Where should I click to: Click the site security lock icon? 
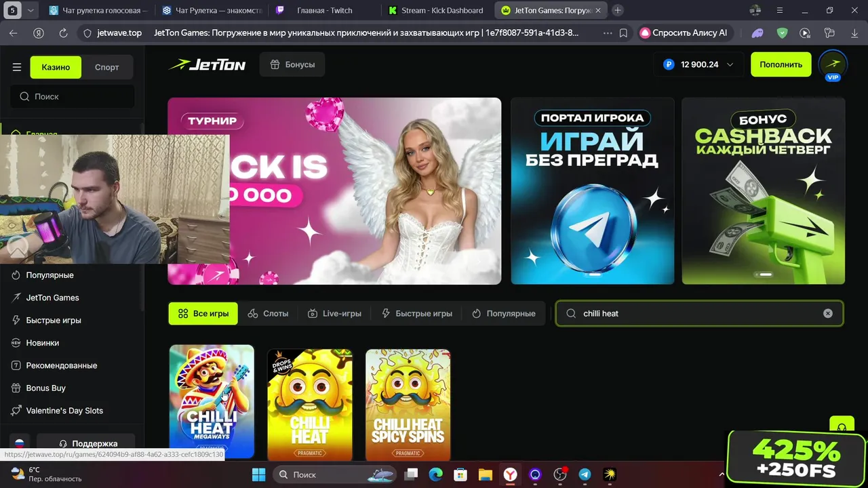click(x=87, y=33)
